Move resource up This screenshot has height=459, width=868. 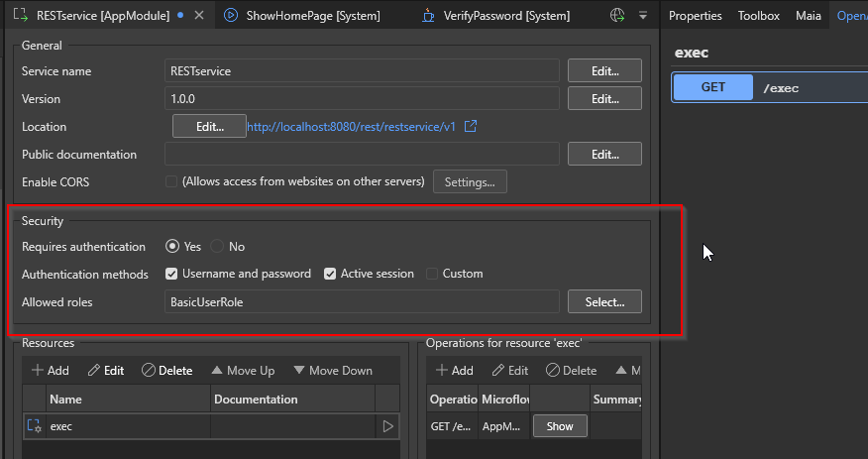pos(243,371)
